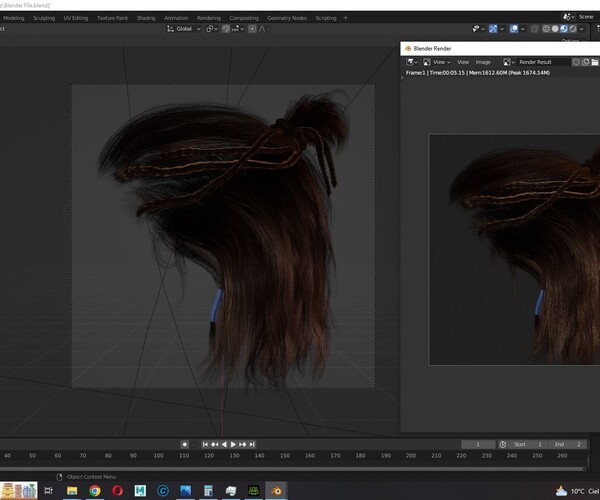Viewport: 600px width, 500px height.
Task: Jump to timeline start frame
Action: (x=205, y=444)
